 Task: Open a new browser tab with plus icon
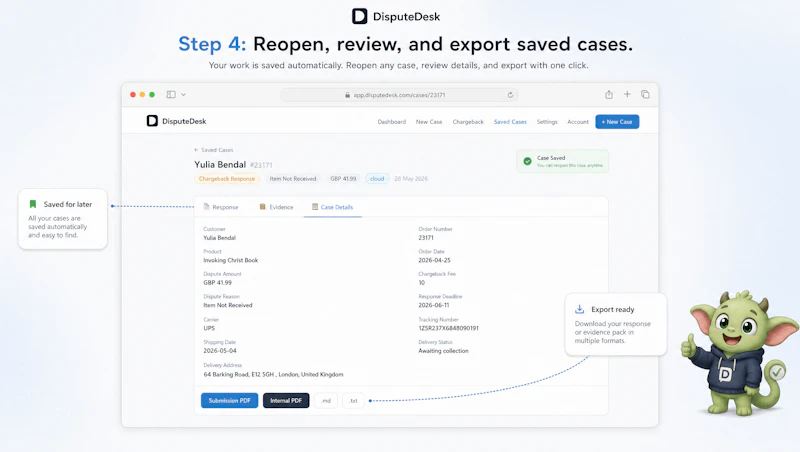627,94
